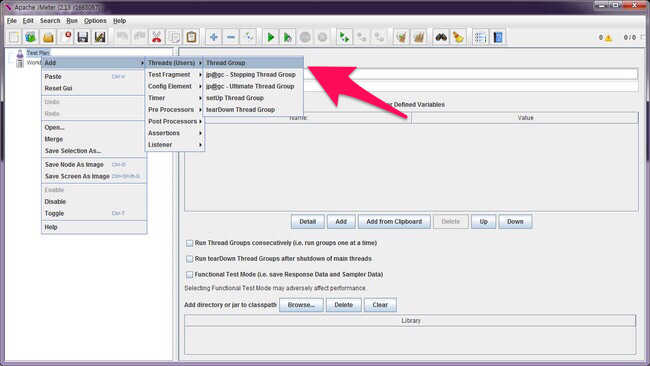Image resolution: width=650 pixels, height=366 pixels.
Task: Open the Add context submenu
Action: (94, 63)
